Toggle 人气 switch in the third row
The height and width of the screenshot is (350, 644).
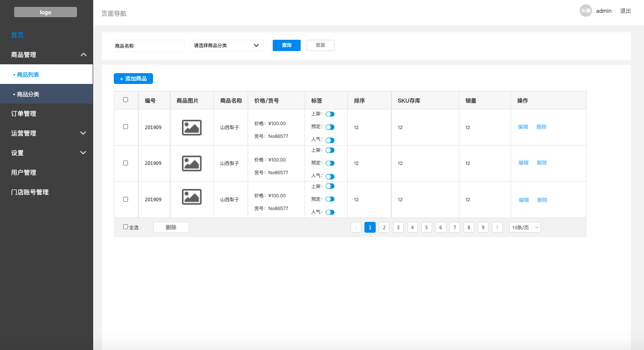click(x=330, y=212)
